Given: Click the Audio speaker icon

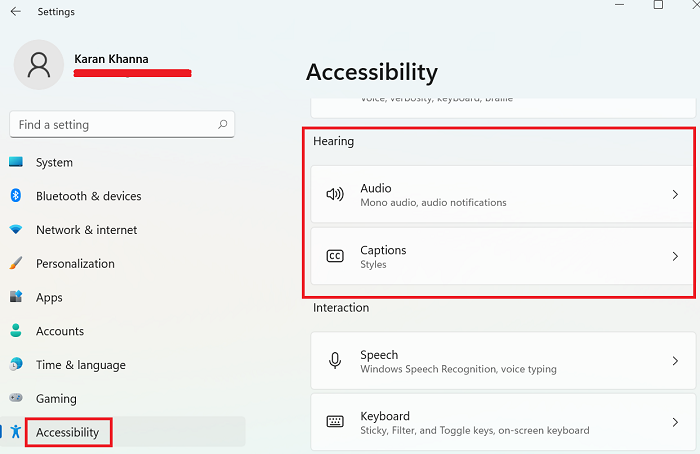Looking at the screenshot, I should [x=335, y=194].
